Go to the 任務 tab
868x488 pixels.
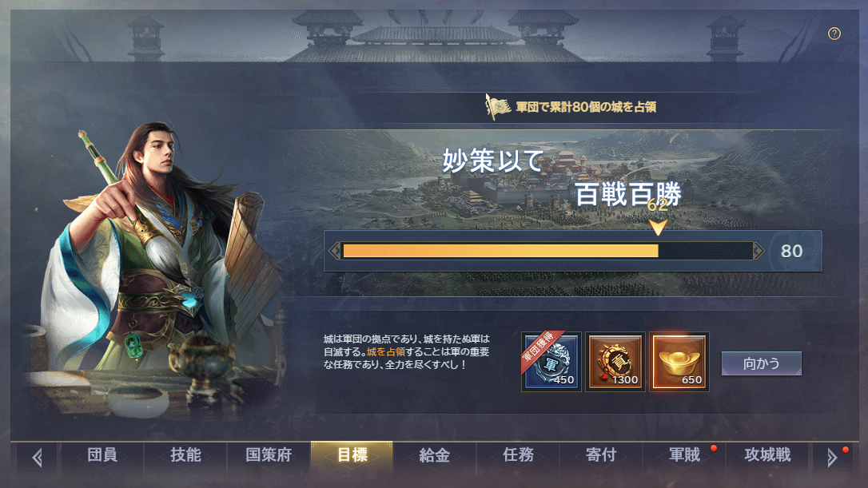point(518,455)
